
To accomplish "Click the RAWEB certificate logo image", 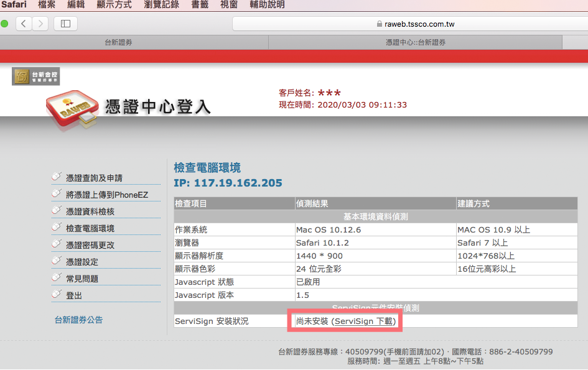I will 72,110.
